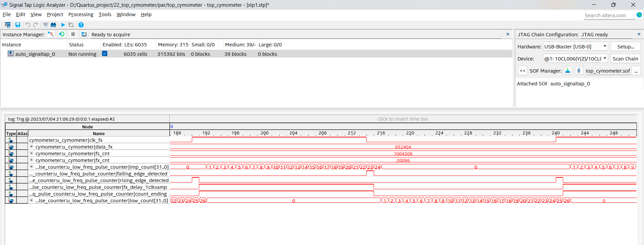644x245 pixels.
Task: Click the Search altera.com field
Action: click(x=609, y=15)
